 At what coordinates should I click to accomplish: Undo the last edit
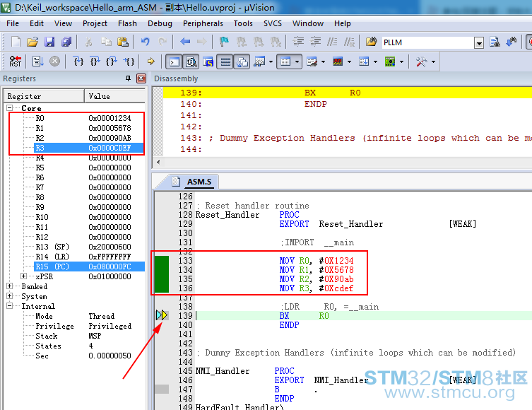click(x=146, y=42)
